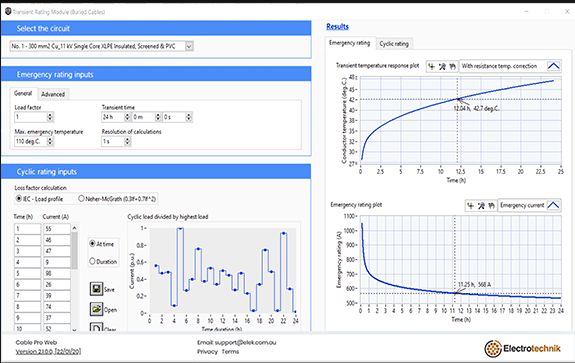Click the 11.25 h, 568 A cursor label
Viewport: 575px width, 363px height.
pyautogui.click(x=474, y=284)
